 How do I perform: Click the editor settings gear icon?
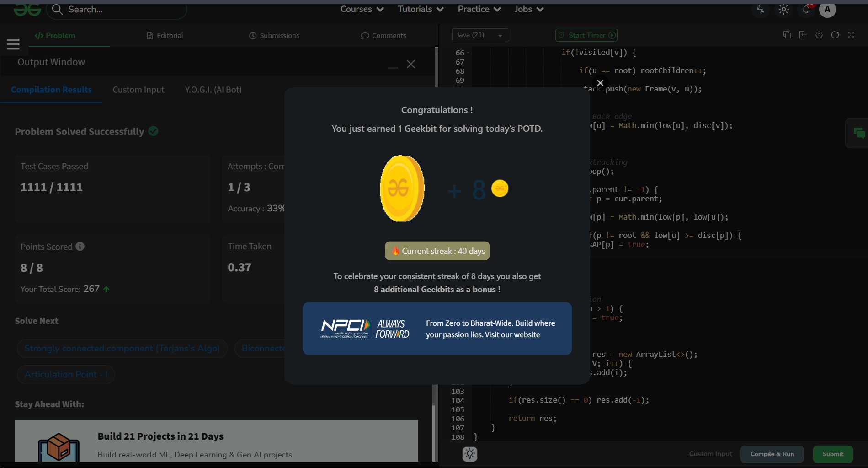click(819, 35)
